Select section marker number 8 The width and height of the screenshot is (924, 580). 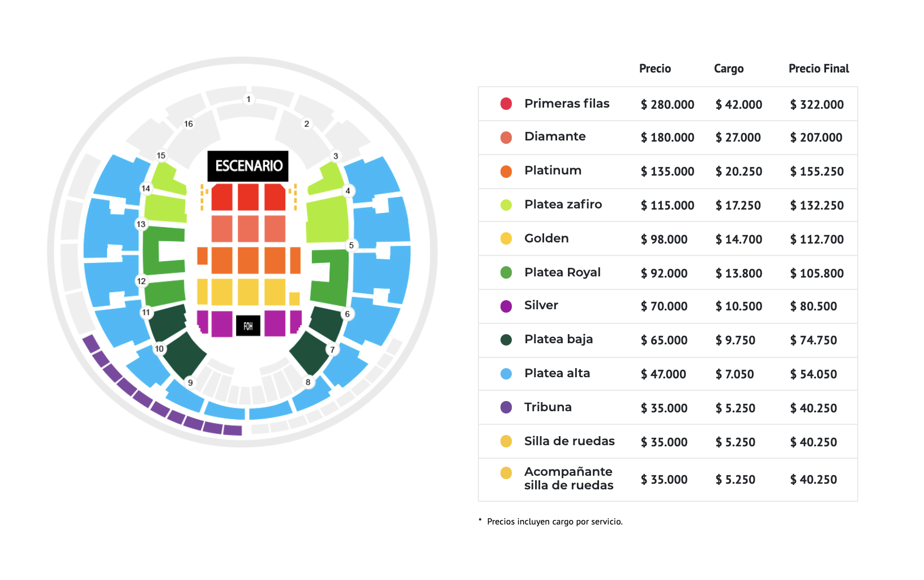coord(308,382)
